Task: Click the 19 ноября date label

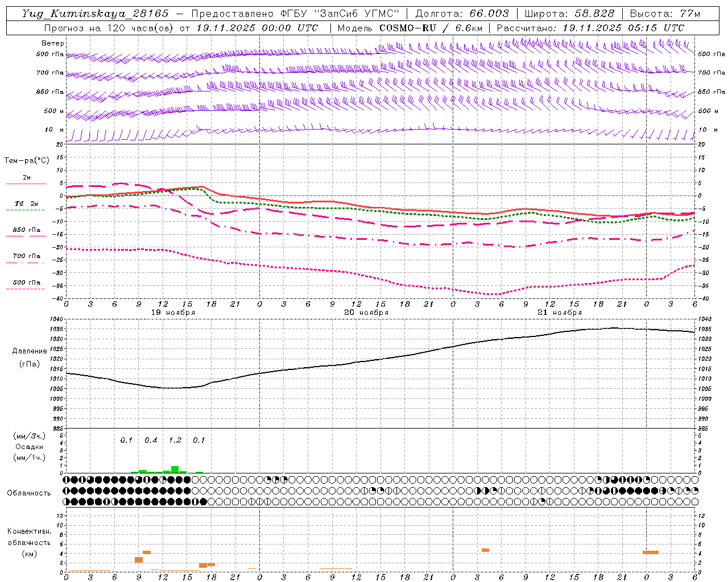Action: click(173, 312)
